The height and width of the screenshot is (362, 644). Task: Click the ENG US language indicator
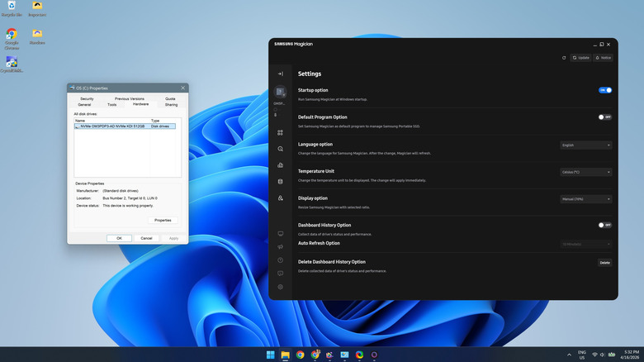pyautogui.click(x=582, y=355)
